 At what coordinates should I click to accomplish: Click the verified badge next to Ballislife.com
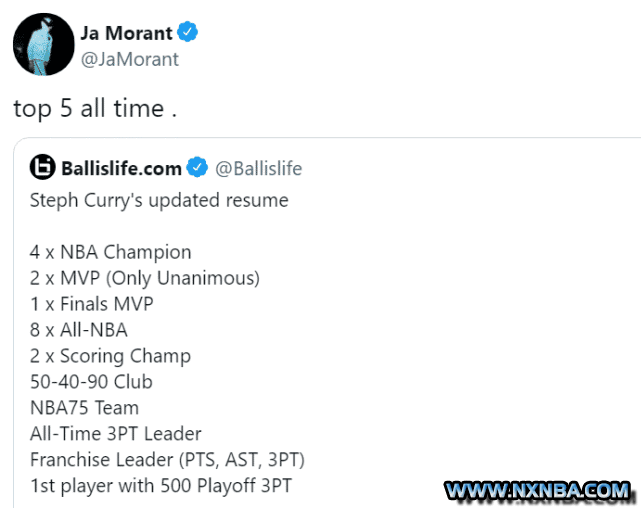(197, 167)
